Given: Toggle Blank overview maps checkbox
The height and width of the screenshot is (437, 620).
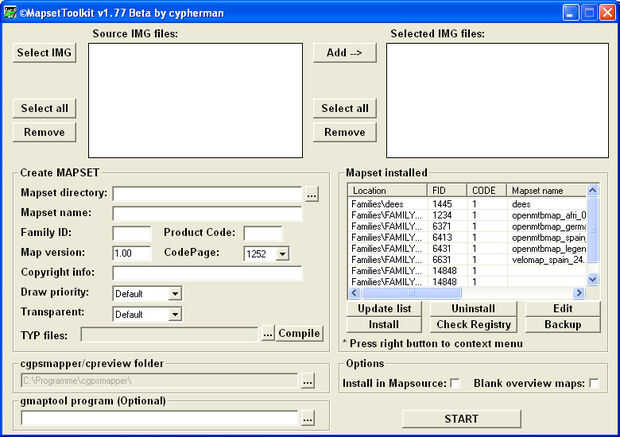Looking at the screenshot, I should tap(594, 383).
